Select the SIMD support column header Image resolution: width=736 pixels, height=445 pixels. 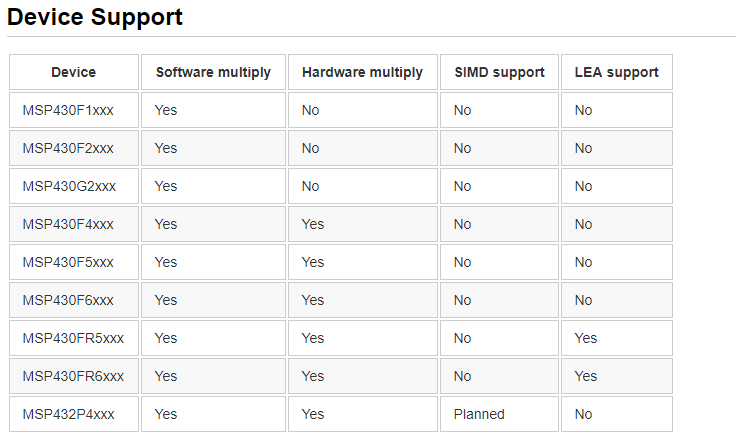pyautogui.click(x=499, y=72)
